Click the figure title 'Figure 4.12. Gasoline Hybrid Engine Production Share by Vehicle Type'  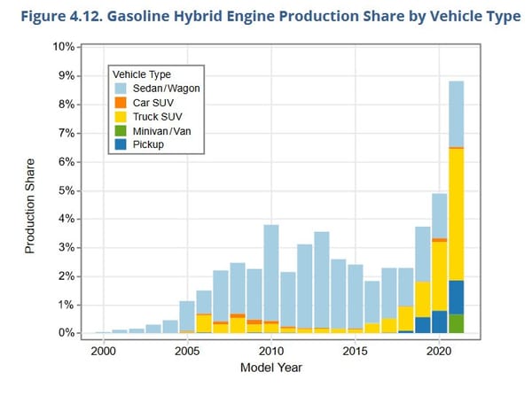point(270,17)
